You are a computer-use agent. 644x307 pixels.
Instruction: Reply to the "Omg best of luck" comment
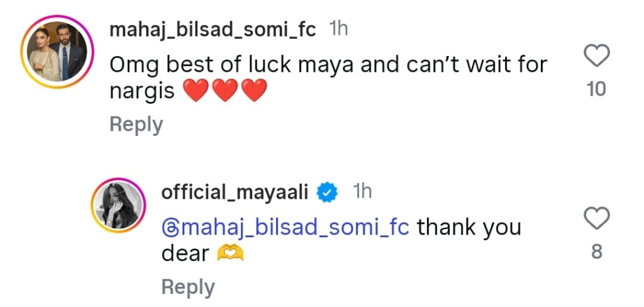136,125
